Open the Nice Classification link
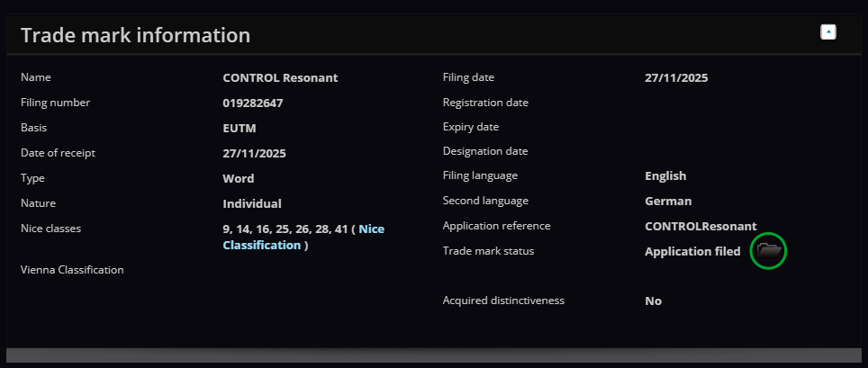The height and width of the screenshot is (368, 868). 371,229
